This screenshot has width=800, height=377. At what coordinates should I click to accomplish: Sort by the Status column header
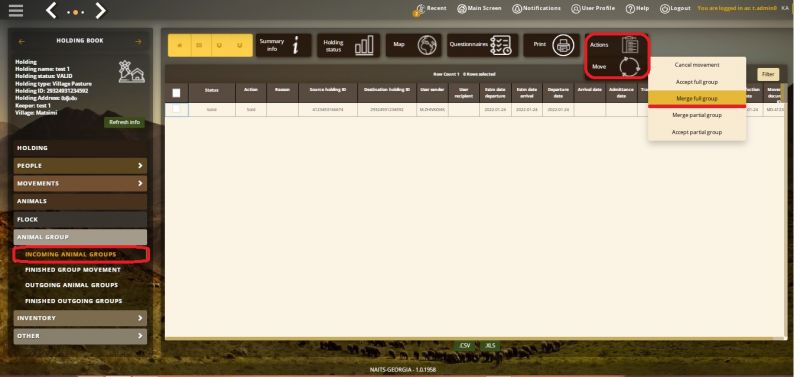point(212,93)
